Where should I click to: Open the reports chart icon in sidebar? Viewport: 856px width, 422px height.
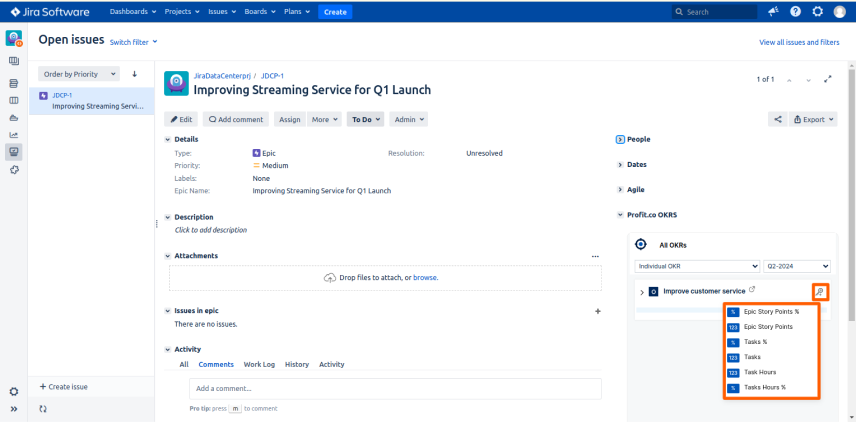[14, 135]
